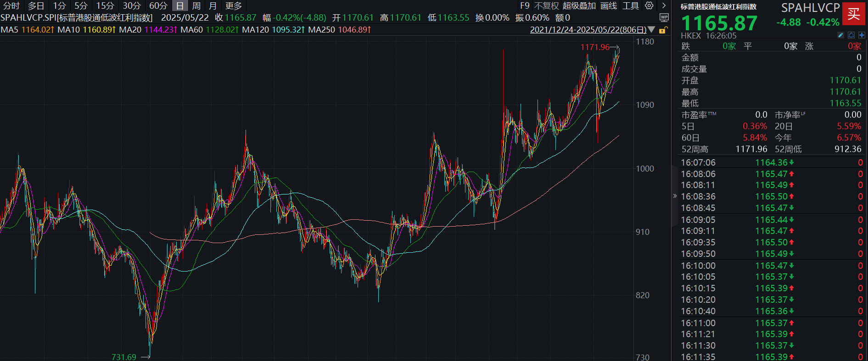This screenshot has height=361, width=868.
Task: Select the 日 daily period tab
Action: [x=180, y=6]
